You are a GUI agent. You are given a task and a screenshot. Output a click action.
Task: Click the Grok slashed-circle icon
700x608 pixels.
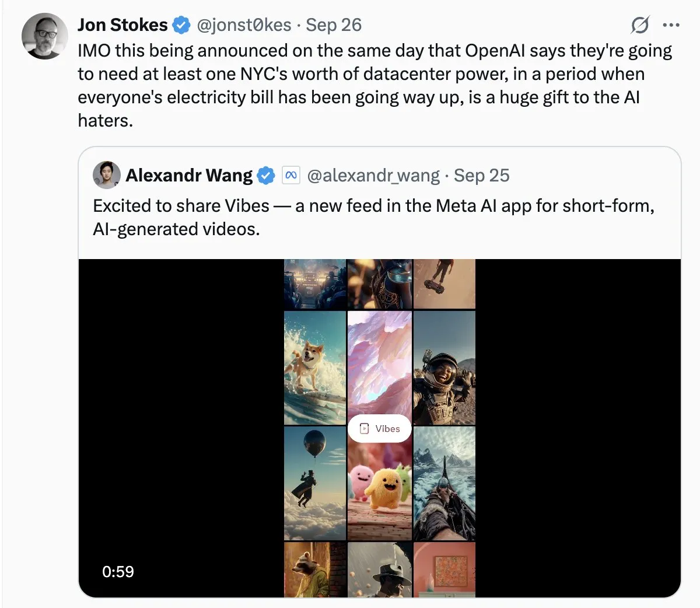click(x=640, y=25)
